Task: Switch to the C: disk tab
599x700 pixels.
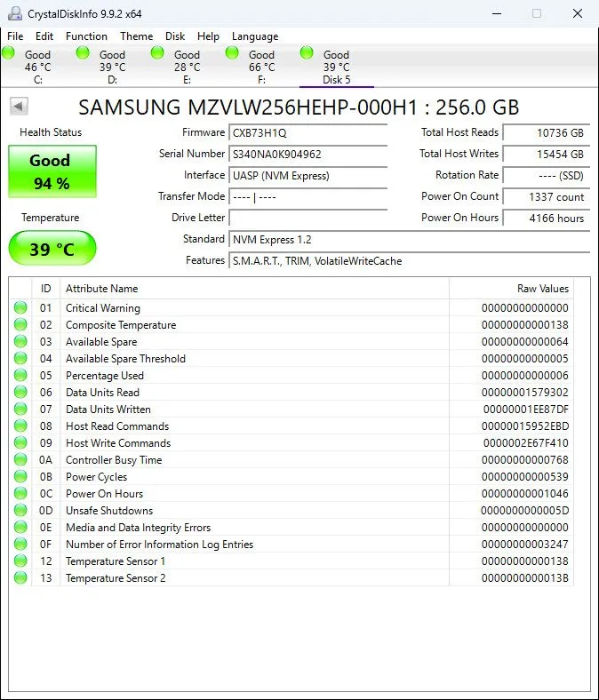Action: [x=37, y=67]
